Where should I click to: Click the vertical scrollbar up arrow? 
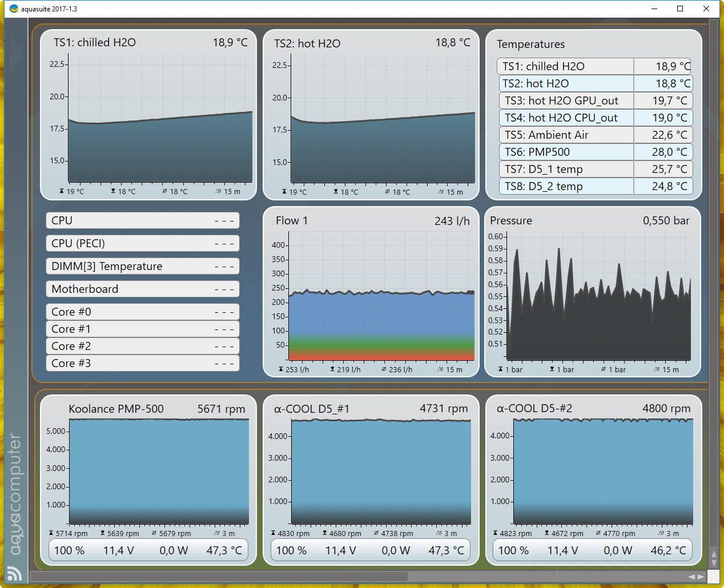pyautogui.click(x=713, y=553)
